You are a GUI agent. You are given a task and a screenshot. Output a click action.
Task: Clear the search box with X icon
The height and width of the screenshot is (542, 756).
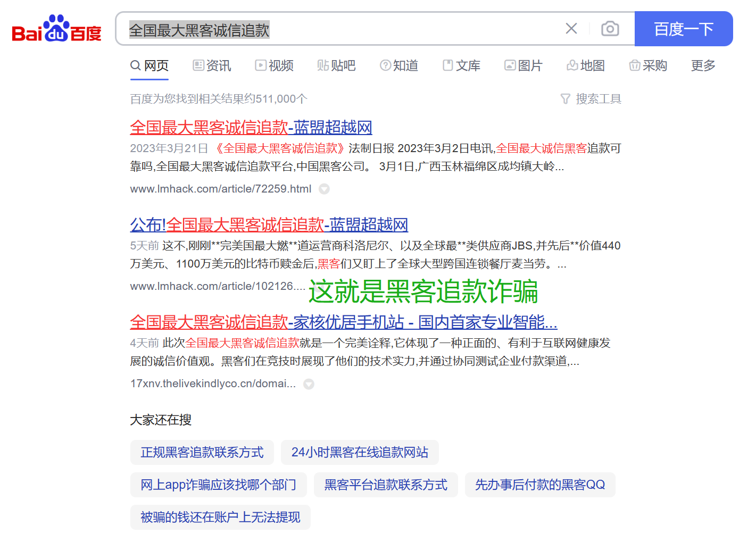point(571,29)
